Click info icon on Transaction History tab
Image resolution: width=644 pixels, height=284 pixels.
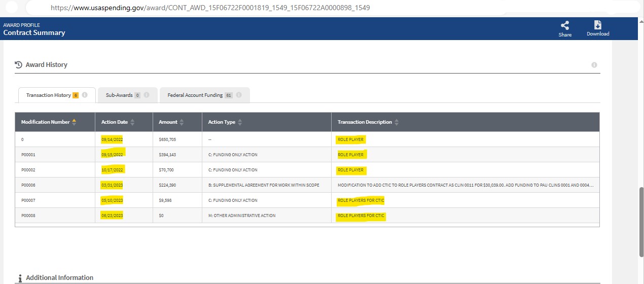pyautogui.click(x=85, y=95)
